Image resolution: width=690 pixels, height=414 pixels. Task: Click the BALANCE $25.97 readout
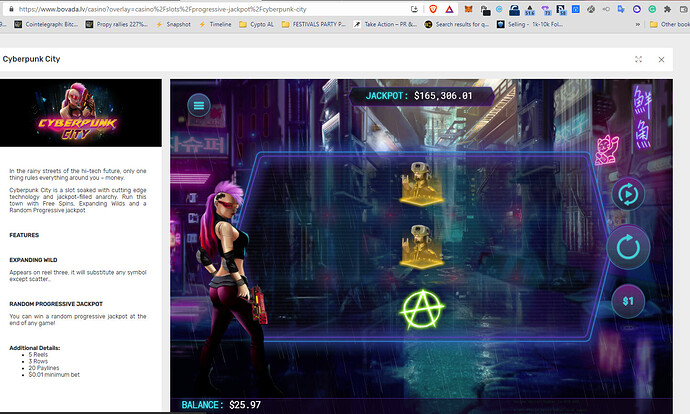pos(221,405)
